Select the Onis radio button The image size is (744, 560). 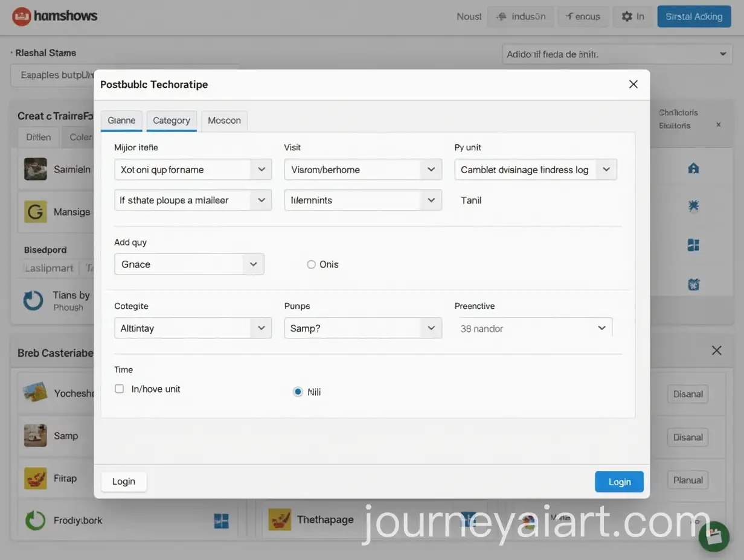pos(311,264)
